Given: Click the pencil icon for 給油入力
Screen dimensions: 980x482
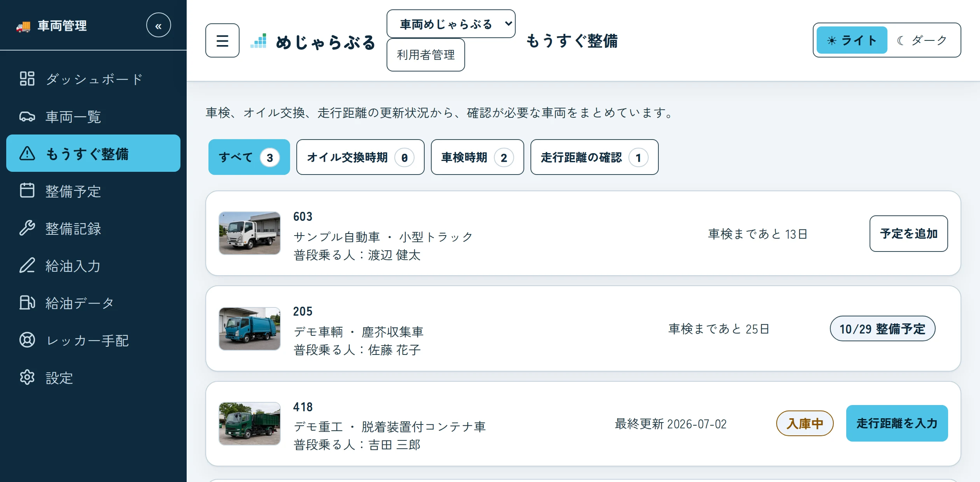Looking at the screenshot, I should [x=27, y=265].
